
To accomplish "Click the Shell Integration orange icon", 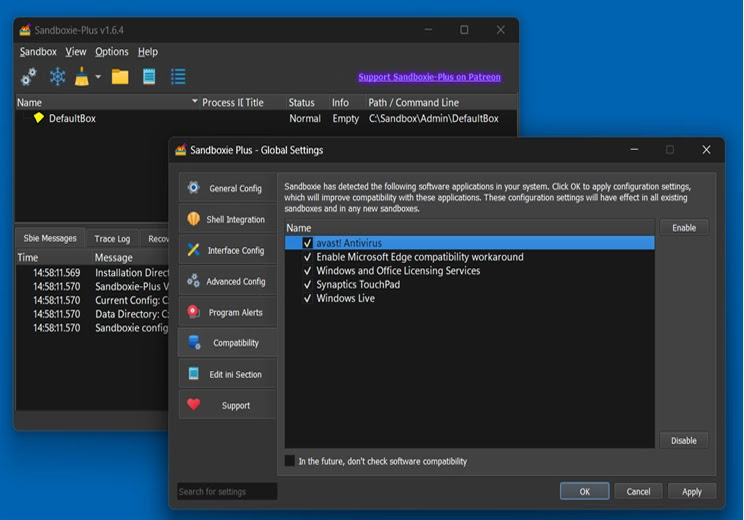I will pos(194,219).
